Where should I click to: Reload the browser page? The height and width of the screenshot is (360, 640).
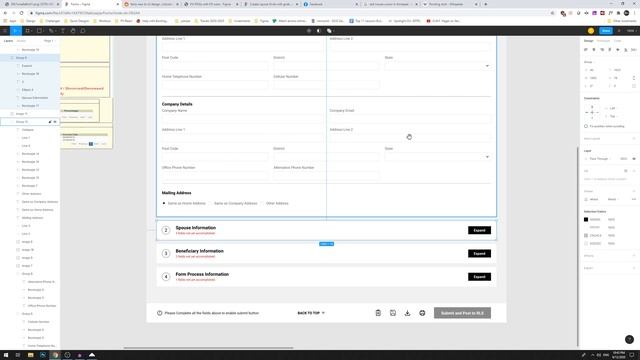tap(22, 13)
